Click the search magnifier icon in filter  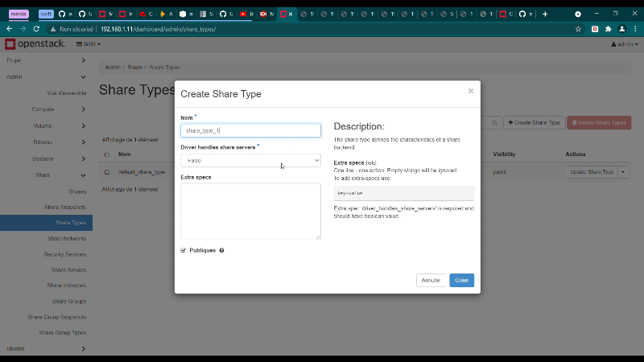coord(494,122)
